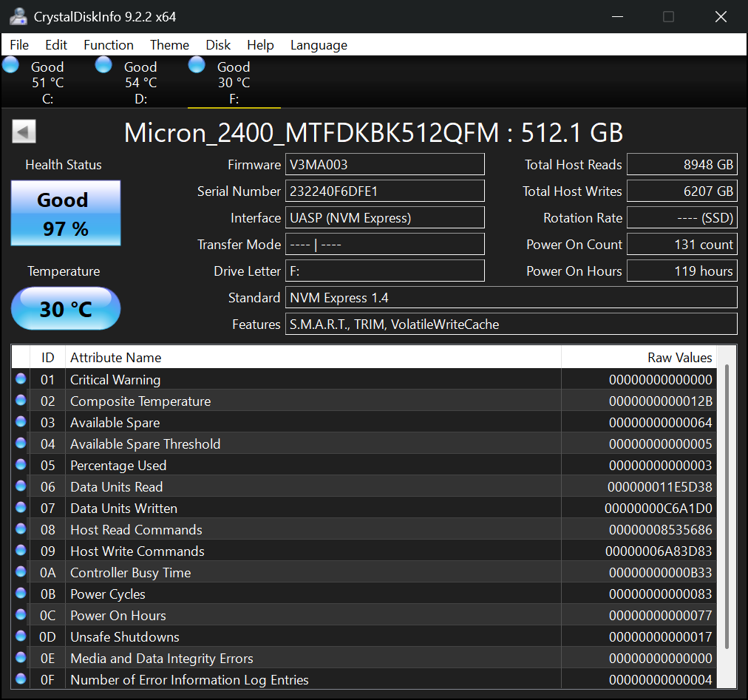Open the Language menu
Viewport: 748px width, 700px height.
[x=319, y=45]
